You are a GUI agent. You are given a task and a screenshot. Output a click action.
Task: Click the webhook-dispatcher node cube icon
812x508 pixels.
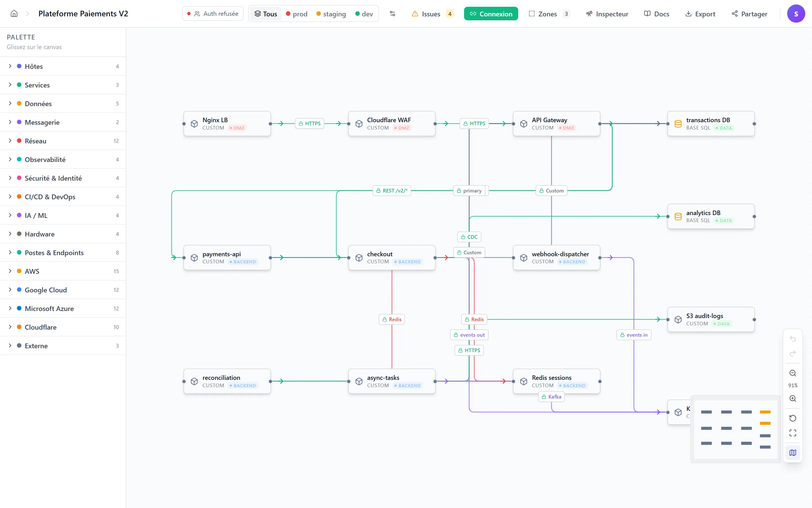[524, 258]
